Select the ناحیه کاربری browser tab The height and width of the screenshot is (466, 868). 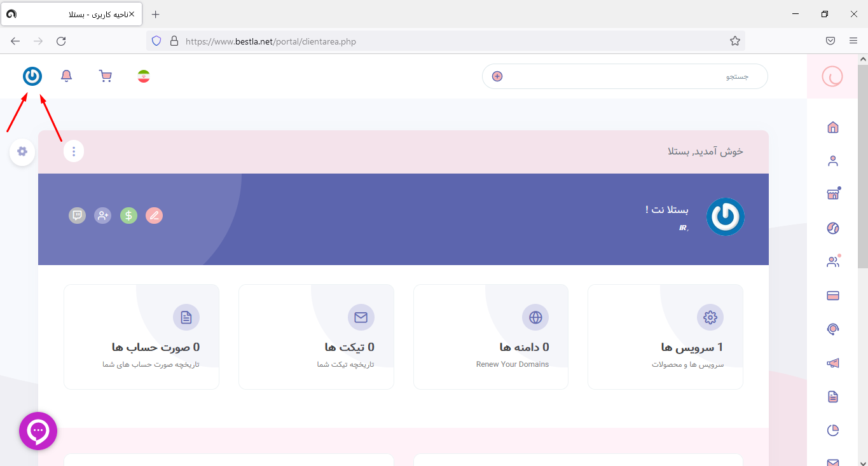(70, 14)
